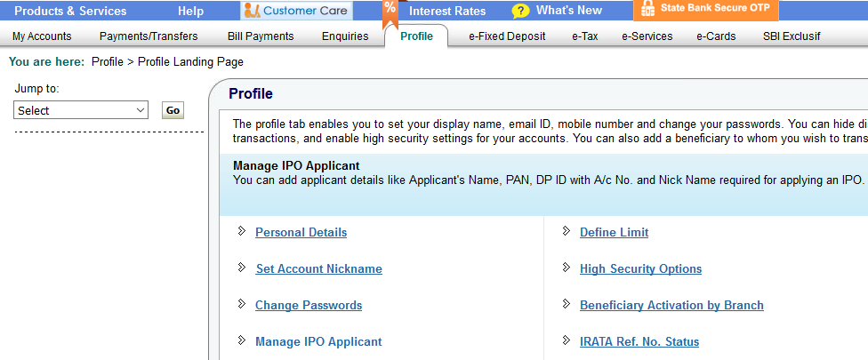Open Beneficiary Activation by Branch link
Viewport: 868px width, 360px height.
[x=671, y=305]
